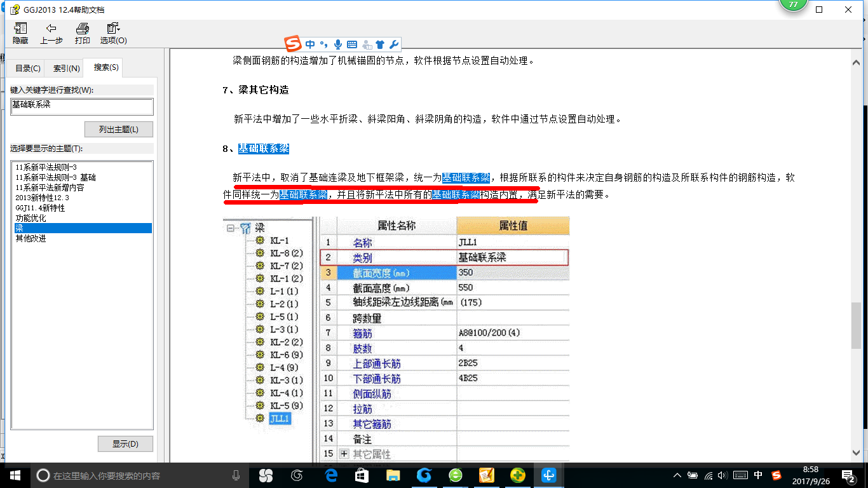Click the 上一步 (Back) navigation icon

[x=51, y=32]
